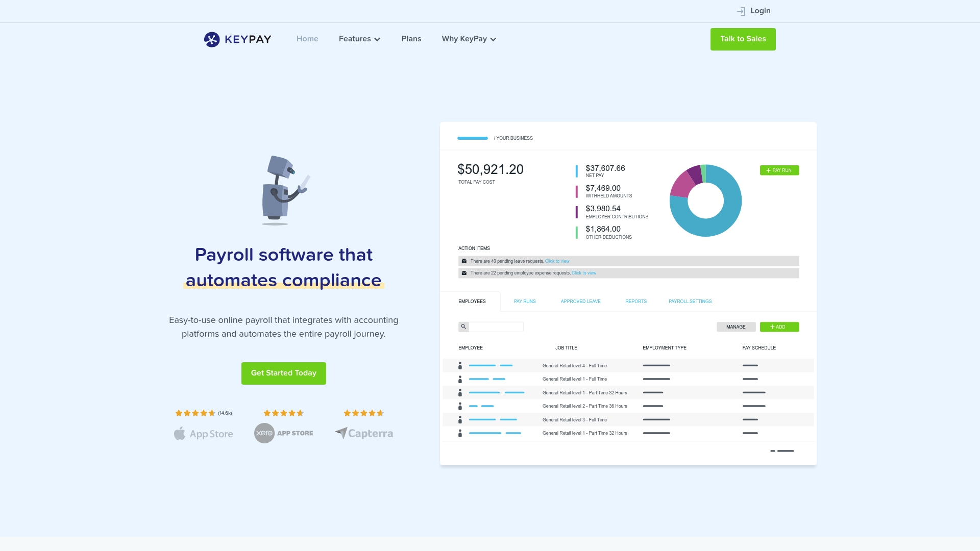Open the Plans page
The image size is (980, 551).
pyautogui.click(x=411, y=39)
